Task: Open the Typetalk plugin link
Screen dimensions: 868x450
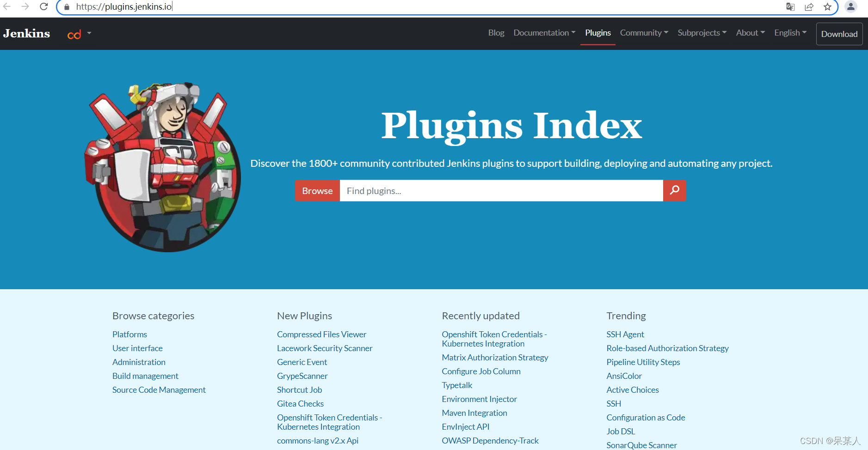Action: pos(457,385)
